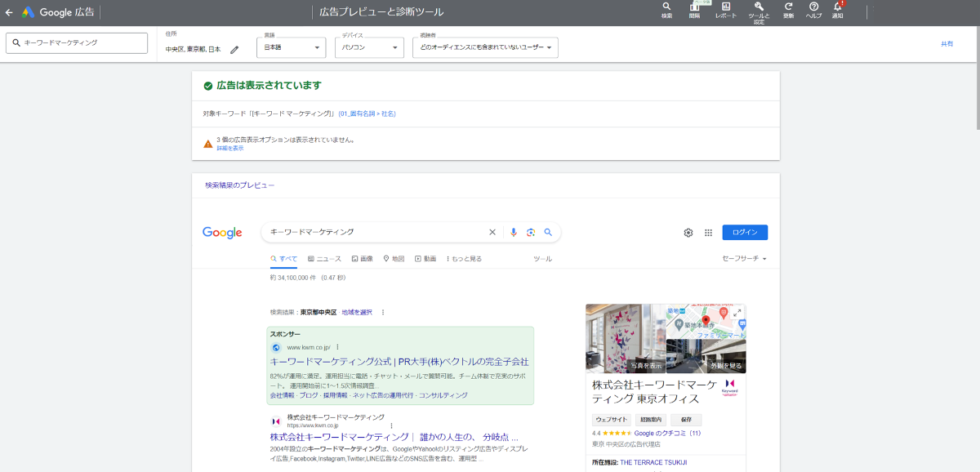Click the organic result's site favicon
This screenshot has height=472, width=980.
(276, 421)
